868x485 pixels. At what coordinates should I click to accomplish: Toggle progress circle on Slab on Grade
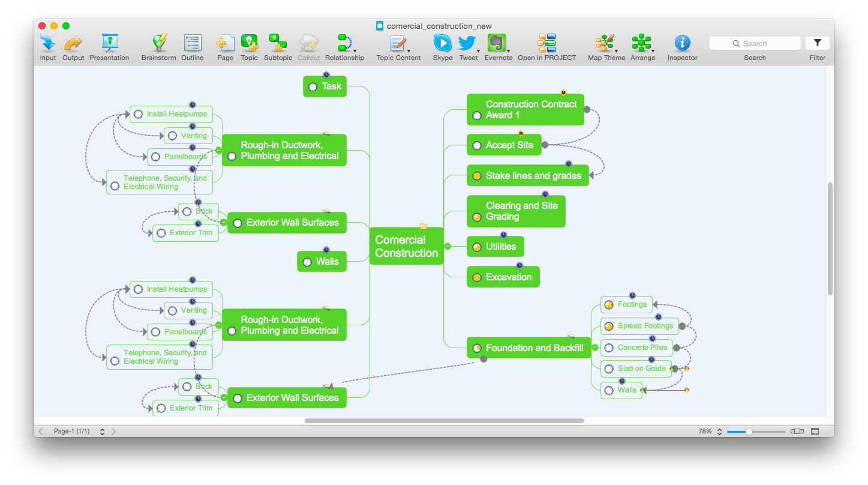[609, 369]
